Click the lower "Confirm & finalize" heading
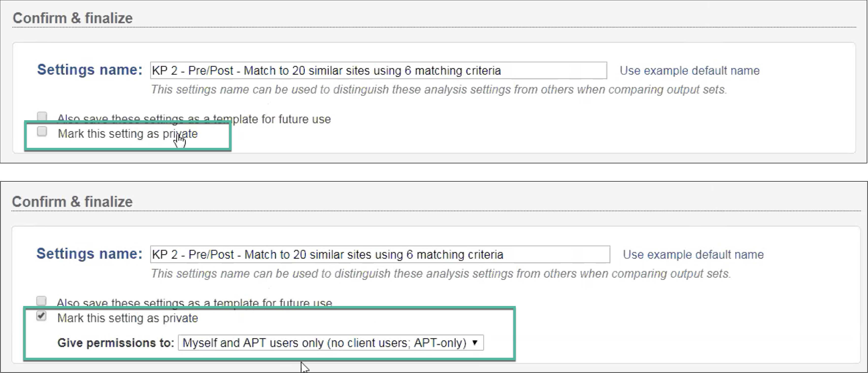The image size is (868, 373). point(72,202)
